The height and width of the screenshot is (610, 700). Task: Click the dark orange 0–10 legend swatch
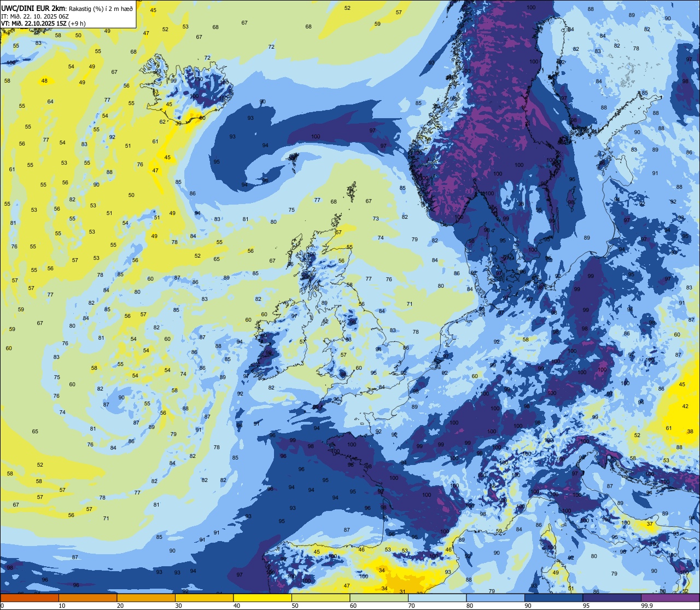click(30, 597)
